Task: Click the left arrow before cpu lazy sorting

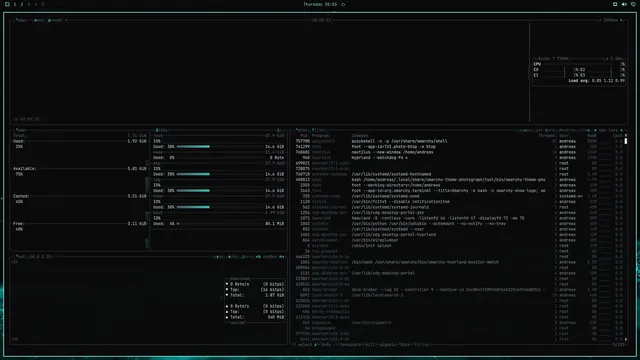Action: tap(595, 130)
